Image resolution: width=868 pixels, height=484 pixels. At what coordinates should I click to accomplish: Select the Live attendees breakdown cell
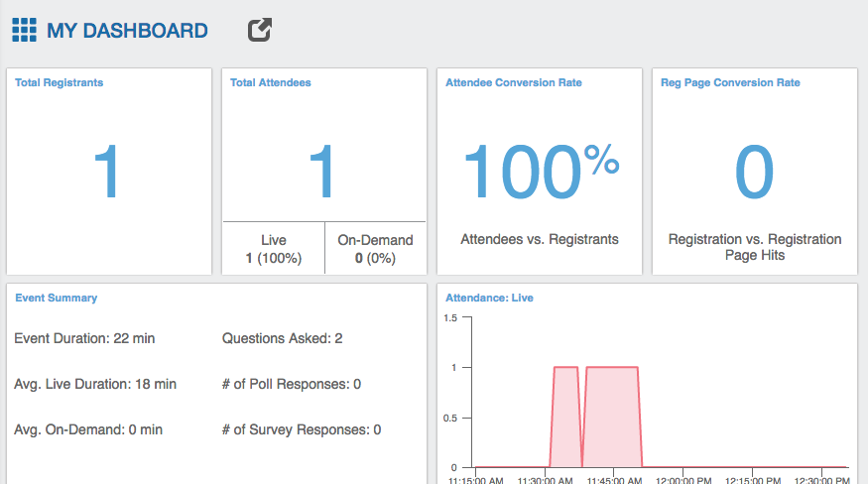click(x=274, y=249)
